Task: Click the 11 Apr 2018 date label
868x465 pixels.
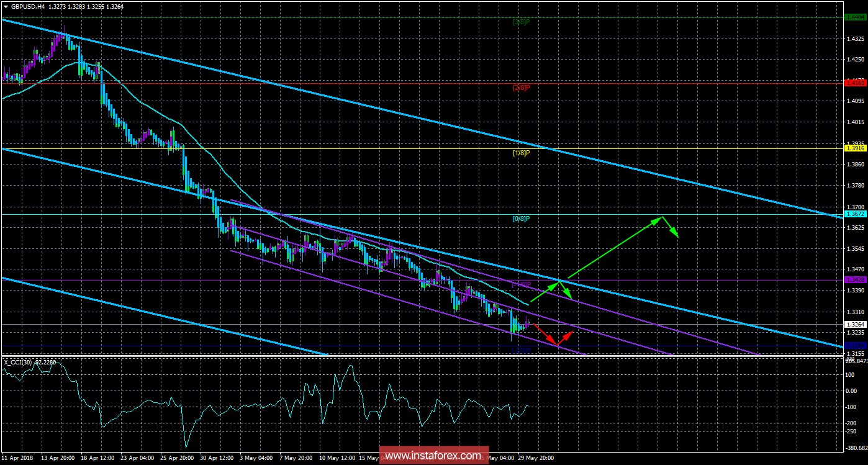Action: tap(17, 458)
